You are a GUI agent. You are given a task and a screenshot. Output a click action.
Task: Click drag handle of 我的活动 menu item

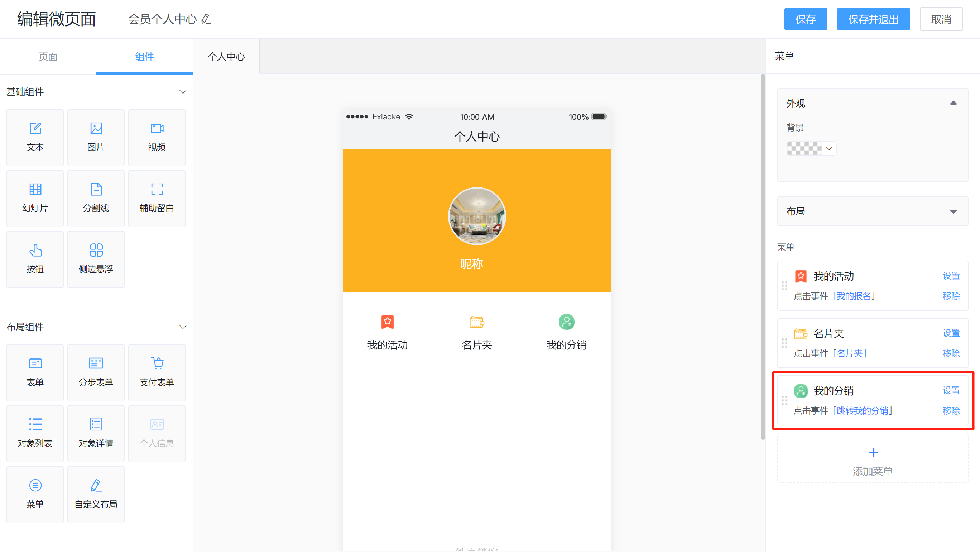coord(784,286)
